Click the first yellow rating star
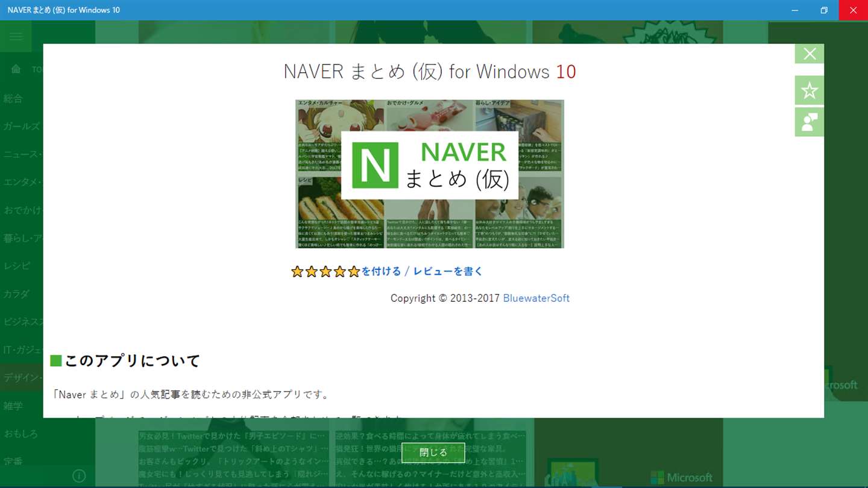The width and height of the screenshot is (868, 488). pyautogui.click(x=297, y=272)
